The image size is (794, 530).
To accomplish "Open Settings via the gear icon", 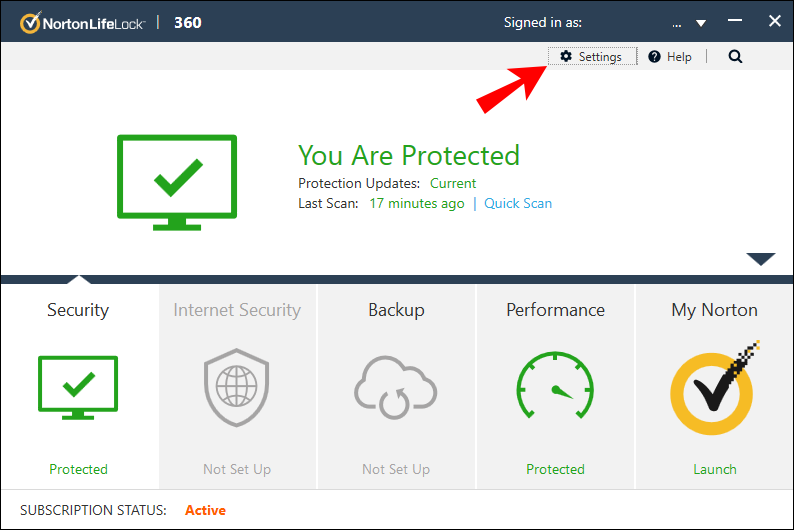I will (566, 57).
